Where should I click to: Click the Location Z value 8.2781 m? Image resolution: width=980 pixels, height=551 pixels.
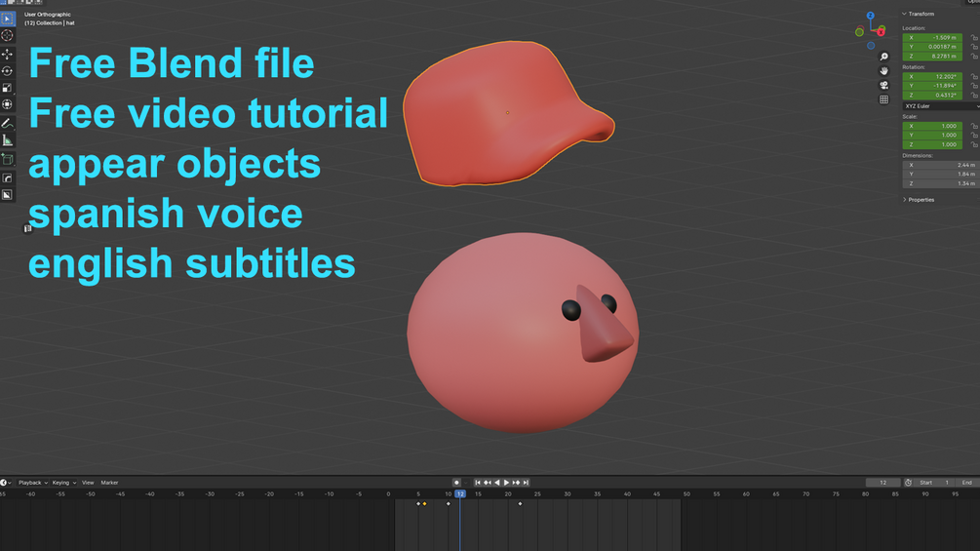(x=932, y=57)
